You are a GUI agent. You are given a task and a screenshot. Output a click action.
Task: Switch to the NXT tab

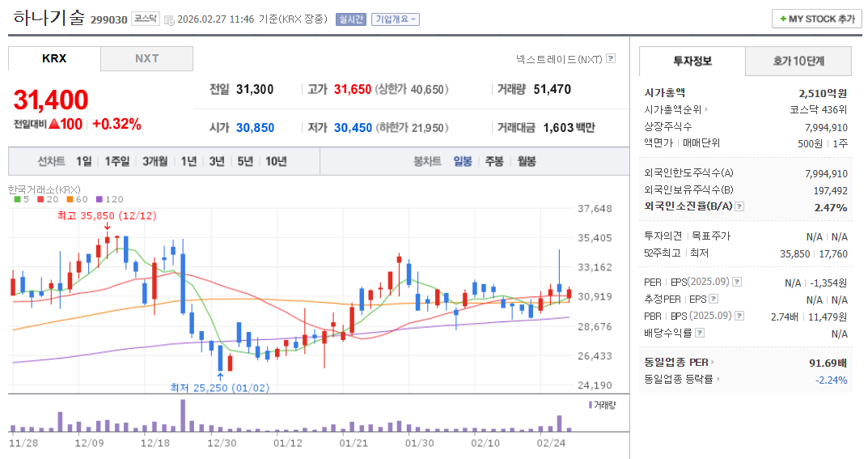[146, 58]
